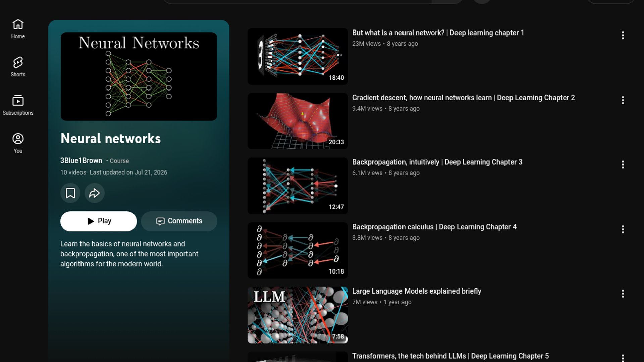Click the 20:33 gradient descent thumbnail
This screenshot has height=362, width=644.
298,121
